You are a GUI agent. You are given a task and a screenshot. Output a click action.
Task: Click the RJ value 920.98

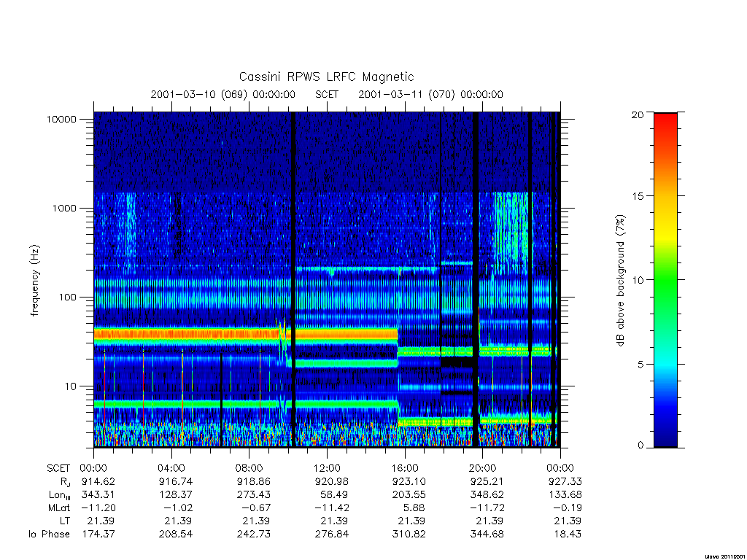(331, 481)
